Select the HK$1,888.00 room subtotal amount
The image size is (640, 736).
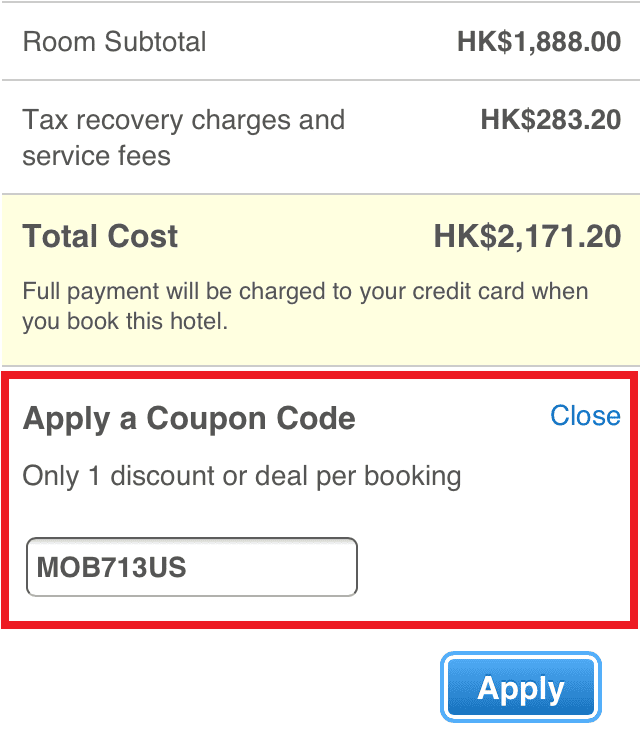coord(539,42)
